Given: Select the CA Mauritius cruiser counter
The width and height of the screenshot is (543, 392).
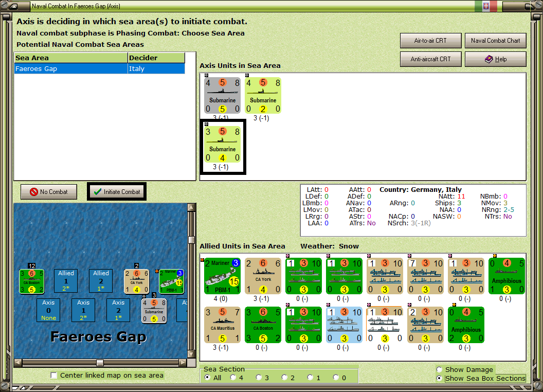Looking at the screenshot, I should (222, 325).
